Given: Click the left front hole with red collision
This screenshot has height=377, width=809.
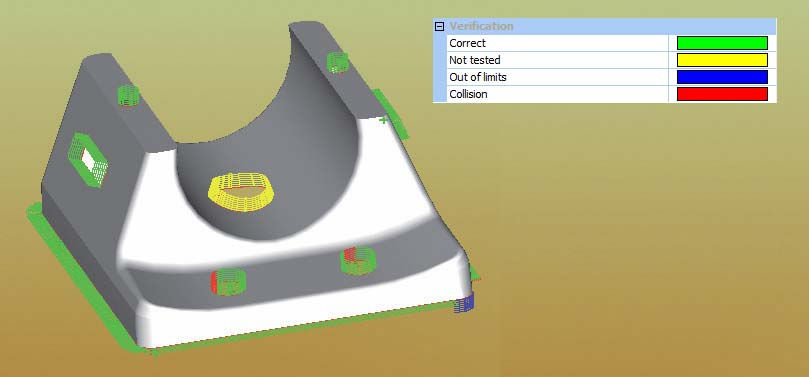Looking at the screenshot, I should (x=228, y=282).
